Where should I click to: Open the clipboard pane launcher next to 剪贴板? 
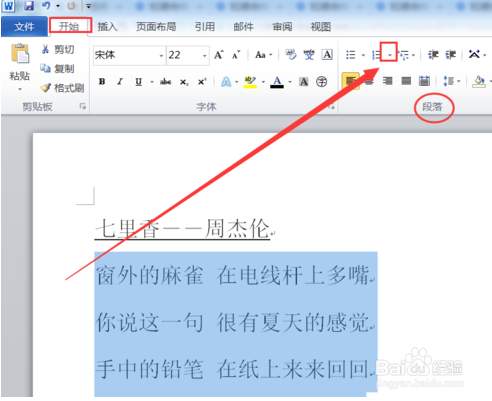(82, 106)
